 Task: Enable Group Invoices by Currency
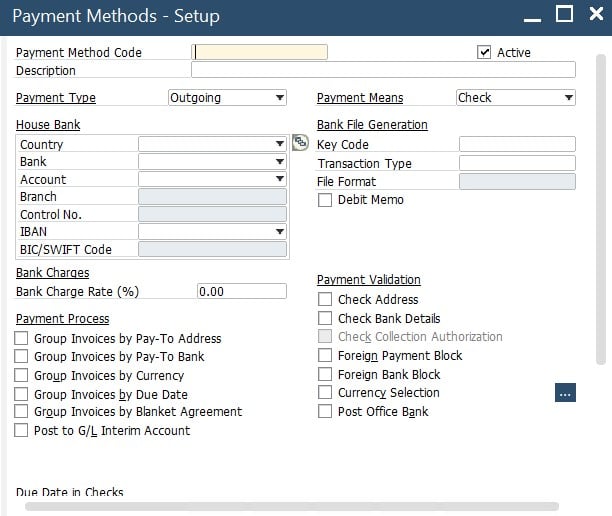click(x=22, y=375)
